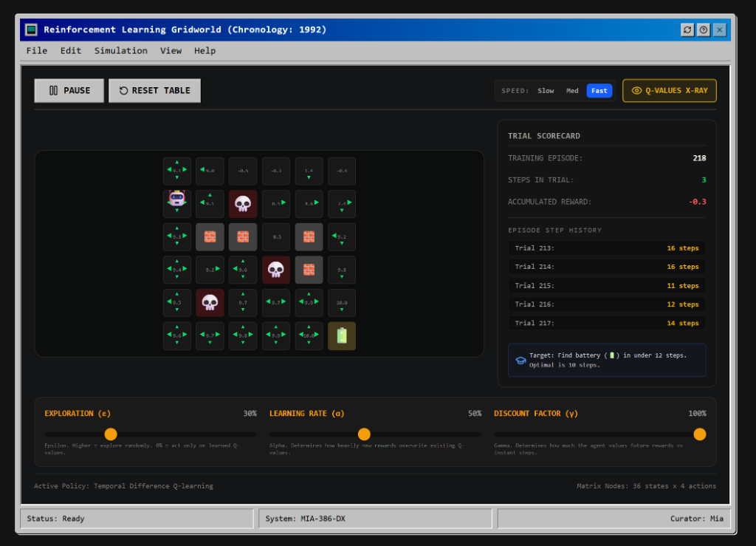This screenshot has height=546, width=756.
Task: Click the brick wall right of the 9.3 cell
Action: point(210,237)
